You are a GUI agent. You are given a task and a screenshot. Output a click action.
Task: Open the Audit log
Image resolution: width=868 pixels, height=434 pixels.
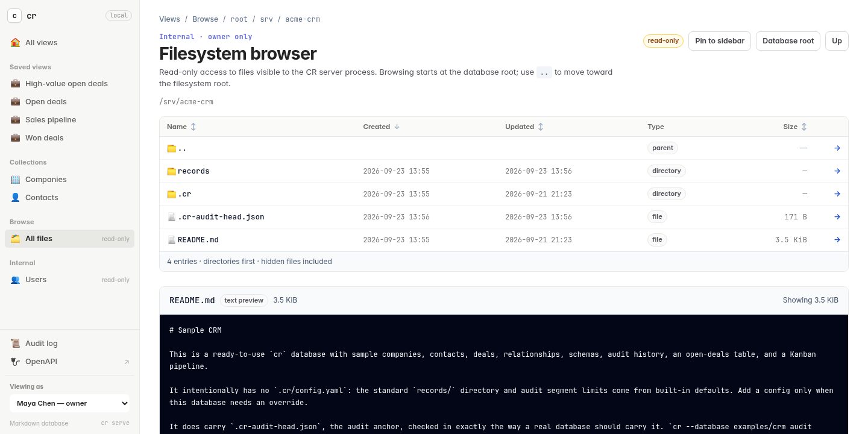point(70,344)
